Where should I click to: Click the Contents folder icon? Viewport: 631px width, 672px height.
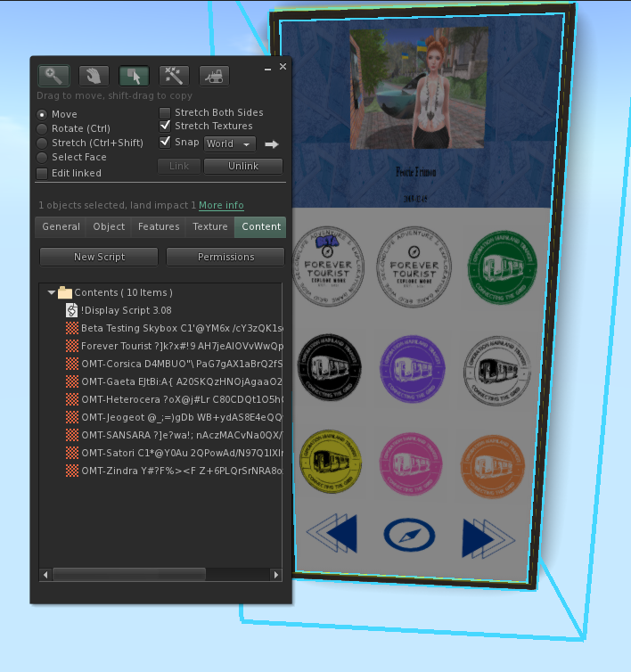[x=65, y=292]
